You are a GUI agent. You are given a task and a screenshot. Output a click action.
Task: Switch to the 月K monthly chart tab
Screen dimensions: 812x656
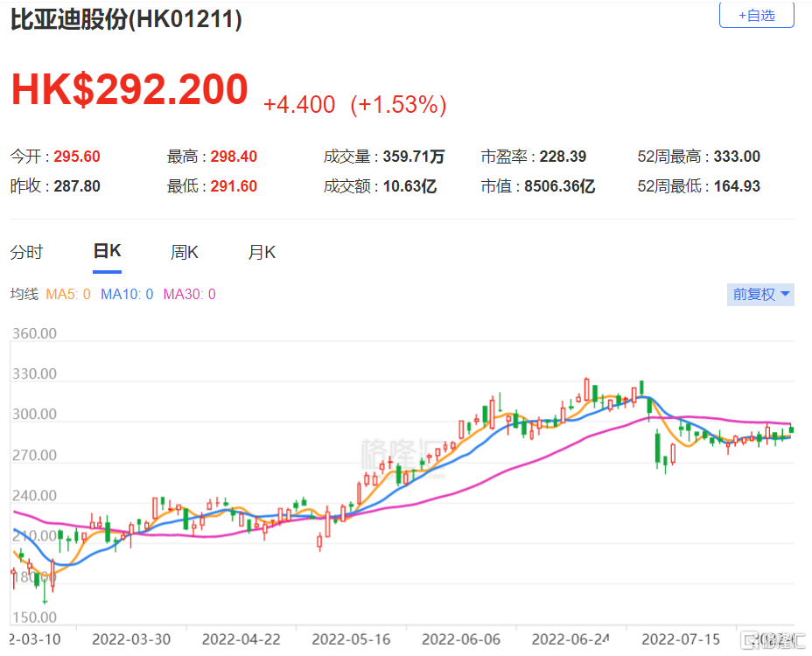pyautogui.click(x=262, y=253)
